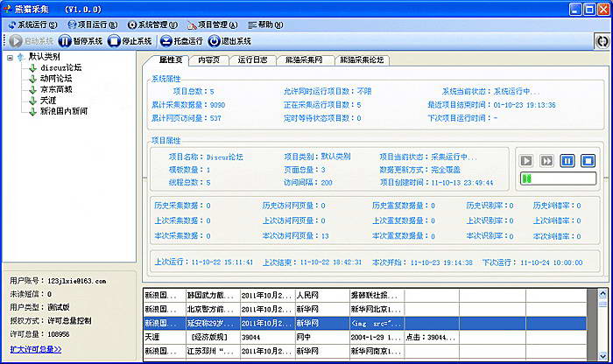
Task: Exit using 退出系统 toolbar button
Action: 229,41
